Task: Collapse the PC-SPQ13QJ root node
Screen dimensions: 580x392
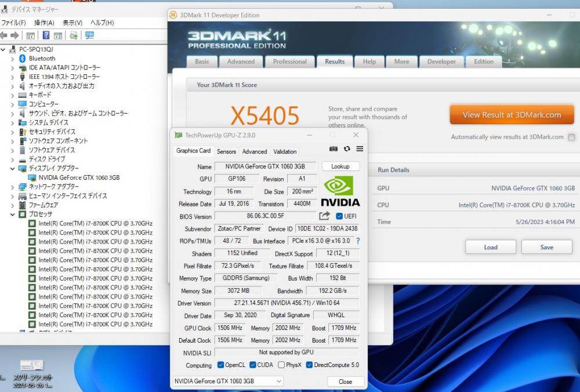Action: tap(3, 49)
